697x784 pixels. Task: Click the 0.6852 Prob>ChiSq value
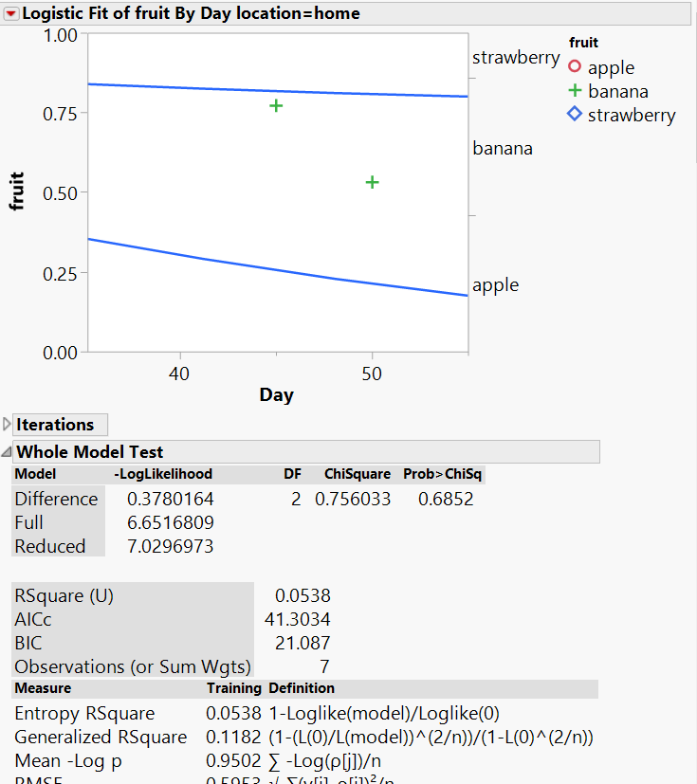(446, 499)
